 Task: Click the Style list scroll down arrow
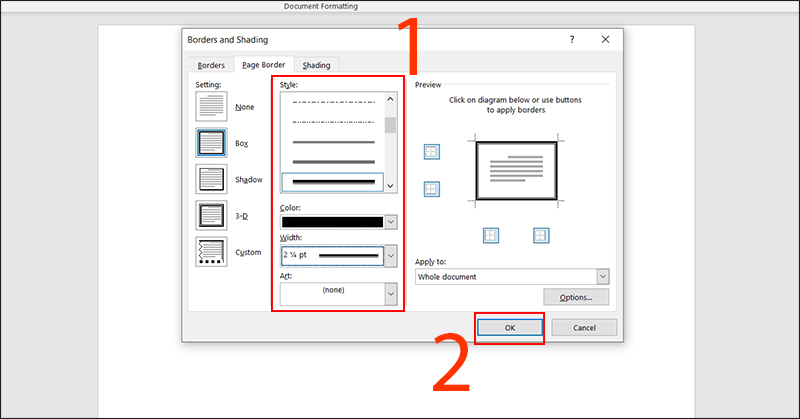[390, 186]
